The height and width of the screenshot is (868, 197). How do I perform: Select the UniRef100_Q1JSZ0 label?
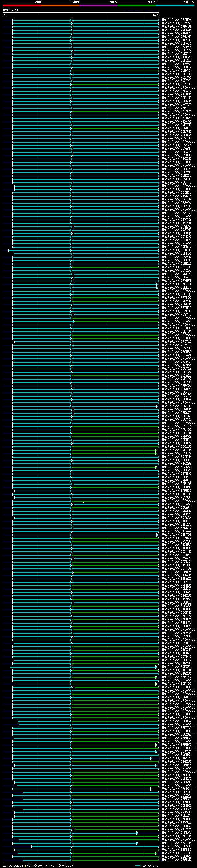[x=176, y=751]
